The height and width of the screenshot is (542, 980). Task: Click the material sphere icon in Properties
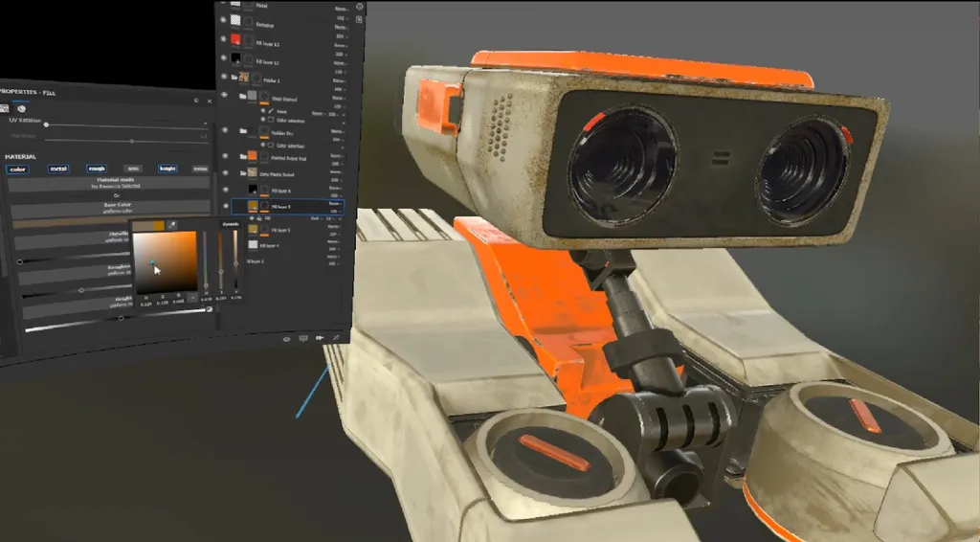tap(21, 110)
